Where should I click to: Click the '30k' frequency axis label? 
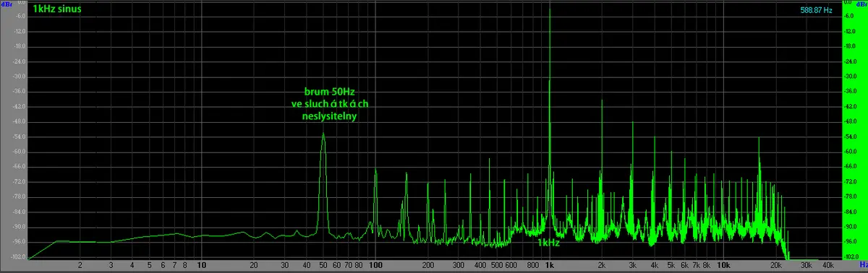807,265
